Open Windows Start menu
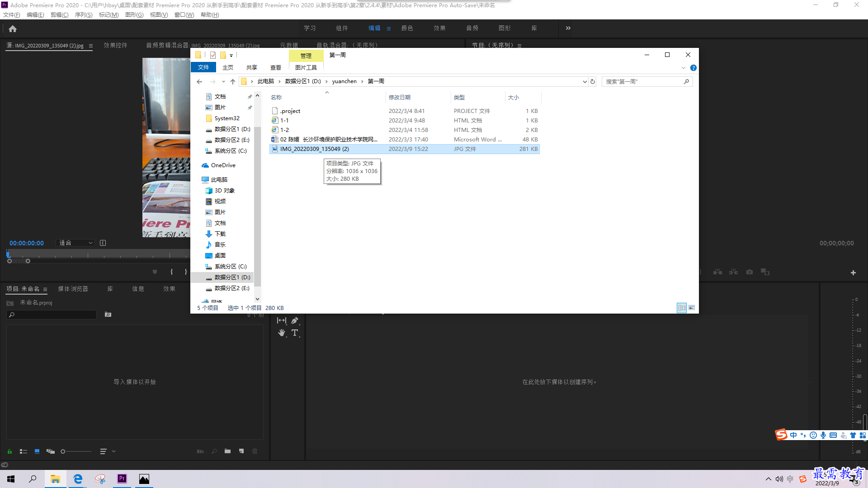The width and height of the screenshot is (868, 488). 11,479
